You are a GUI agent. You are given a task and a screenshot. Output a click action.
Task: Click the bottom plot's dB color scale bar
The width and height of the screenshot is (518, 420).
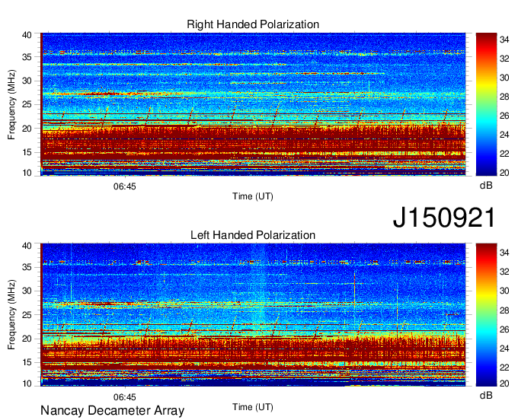[x=486, y=315]
